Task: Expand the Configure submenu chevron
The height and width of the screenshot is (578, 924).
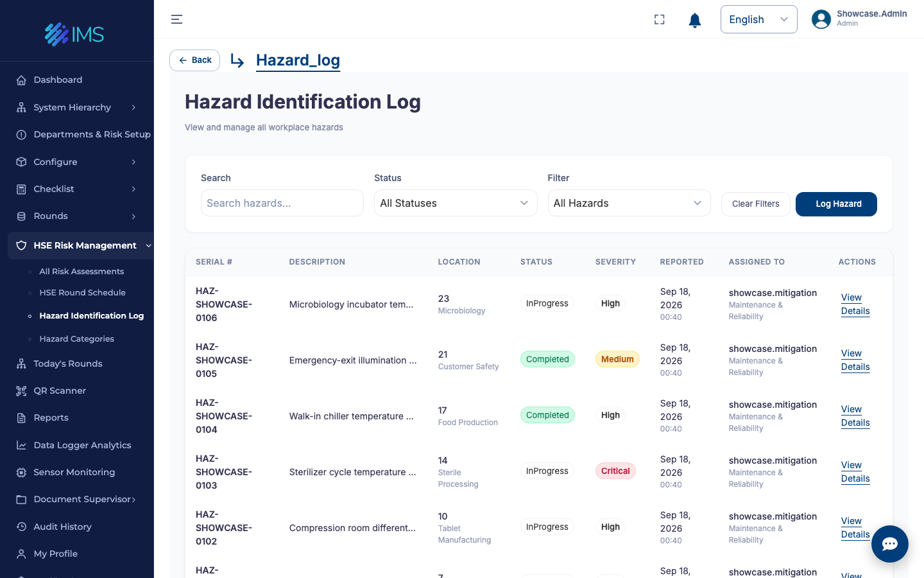Action: click(x=133, y=162)
